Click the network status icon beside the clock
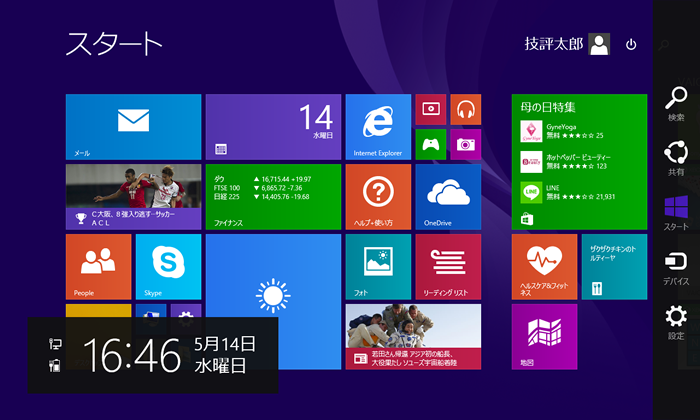Image resolution: width=700 pixels, height=420 pixels. [x=55, y=344]
